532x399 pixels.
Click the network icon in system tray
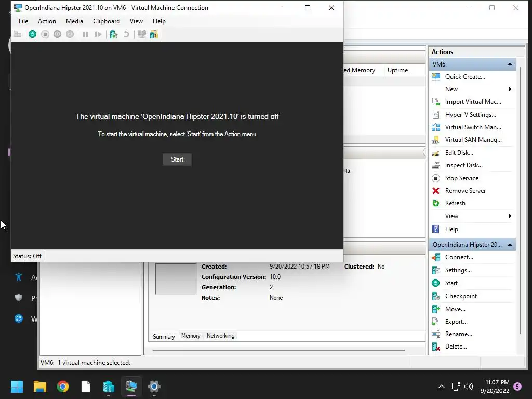(456, 387)
